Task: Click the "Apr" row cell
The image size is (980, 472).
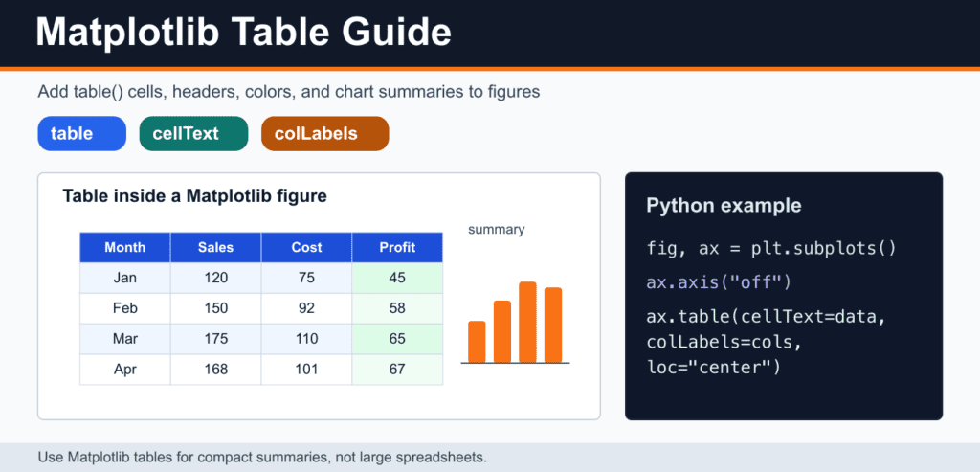Action: point(125,370)
